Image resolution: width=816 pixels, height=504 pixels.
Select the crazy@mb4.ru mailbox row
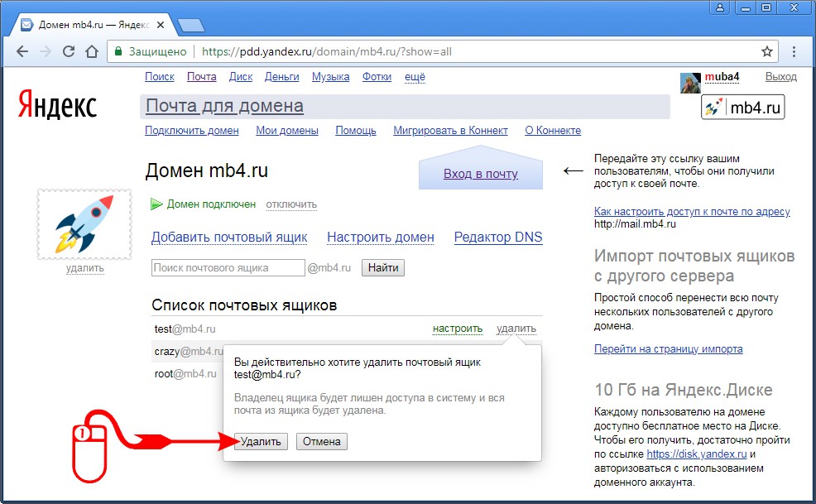pos(189,351)
